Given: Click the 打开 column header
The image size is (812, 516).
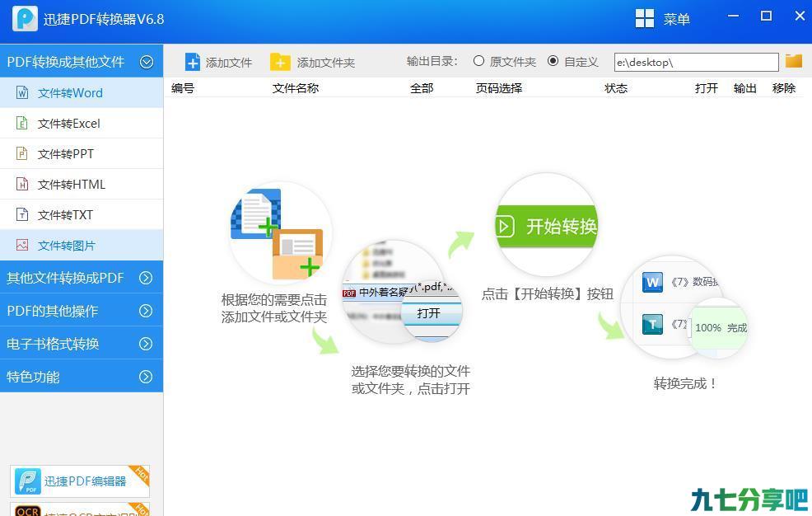Looking at the screenshot, I should click(707, 88).
